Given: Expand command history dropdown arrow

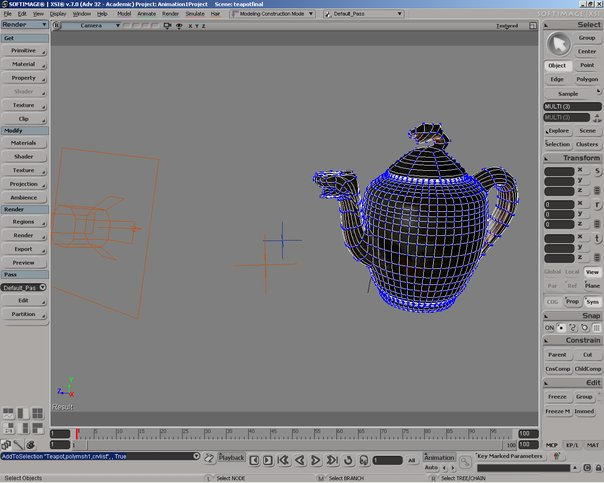Looking at the screenshot, I should (196, 456).
